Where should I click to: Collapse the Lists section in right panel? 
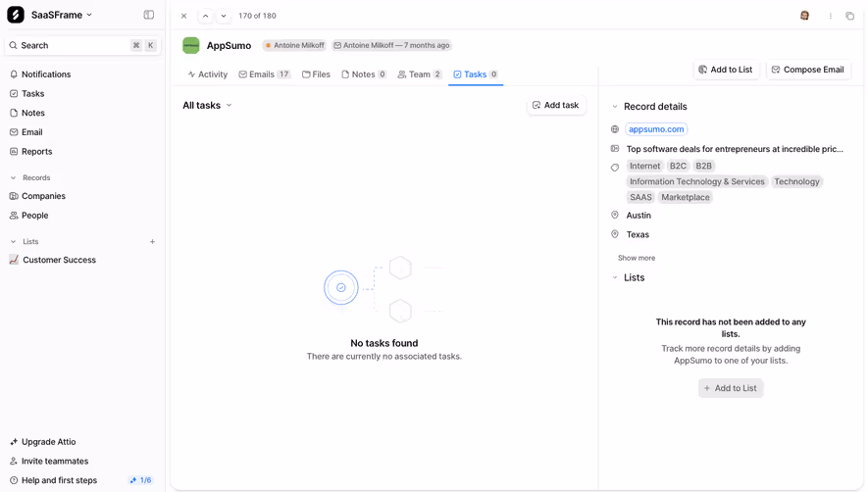[x=614, y=277]
